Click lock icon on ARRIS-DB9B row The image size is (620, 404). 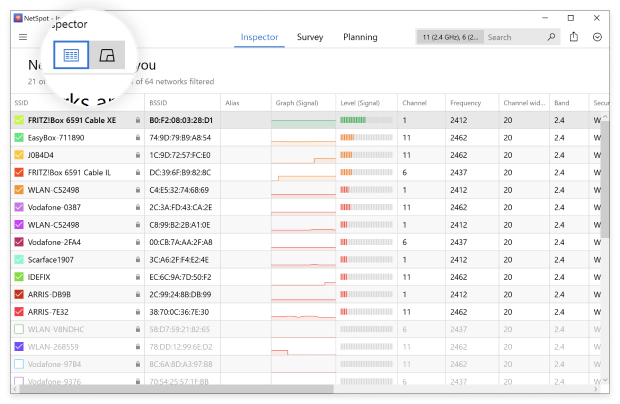tap(138, 295)
